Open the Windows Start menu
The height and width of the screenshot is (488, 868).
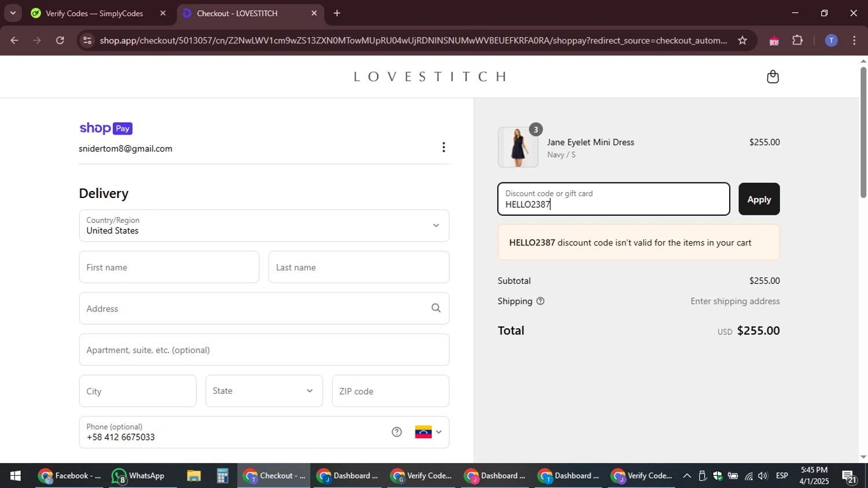tap(16, 476)
